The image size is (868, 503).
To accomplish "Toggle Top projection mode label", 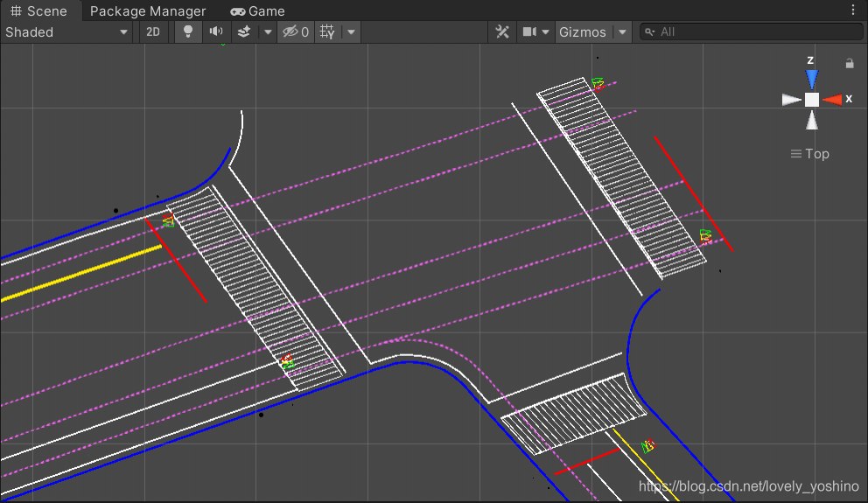I will (810, 154).
